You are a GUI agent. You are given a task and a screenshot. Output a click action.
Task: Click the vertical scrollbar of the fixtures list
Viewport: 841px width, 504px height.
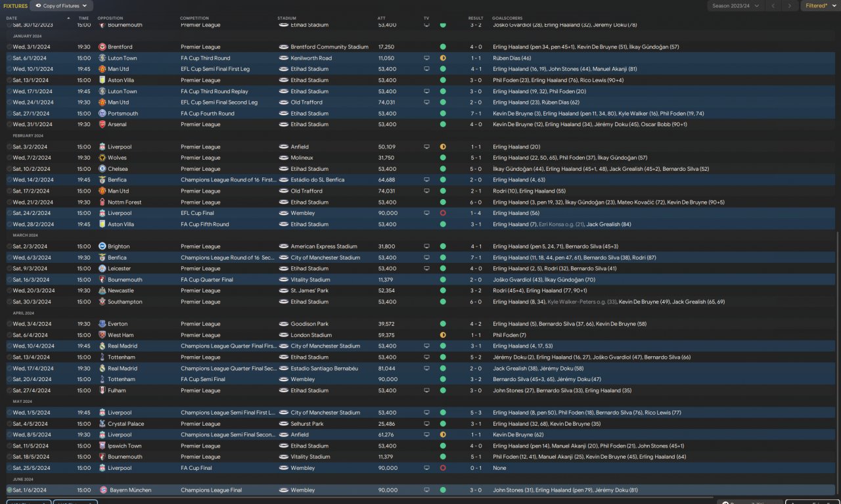838,361
